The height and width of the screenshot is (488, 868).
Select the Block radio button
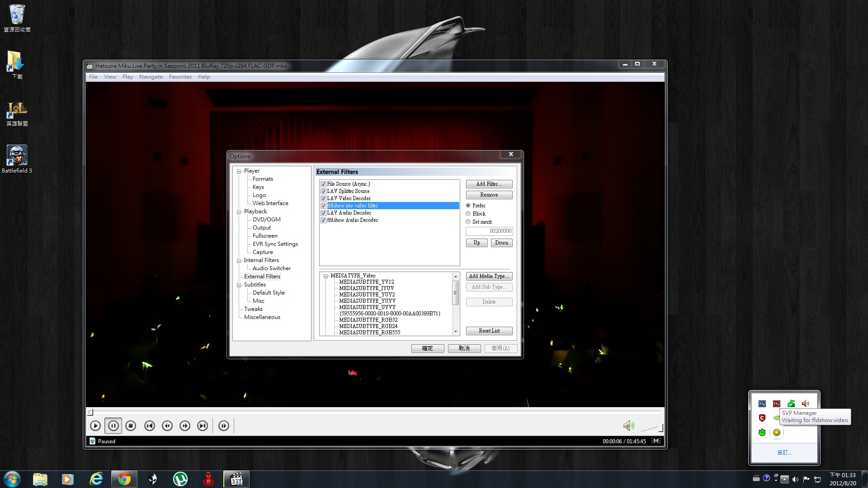click(468, 214)
